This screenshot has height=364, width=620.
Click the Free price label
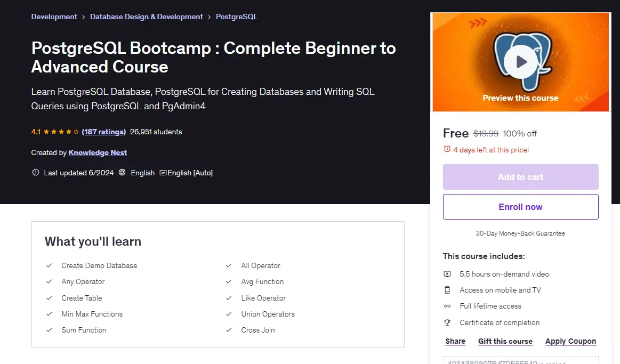point(455,133)
